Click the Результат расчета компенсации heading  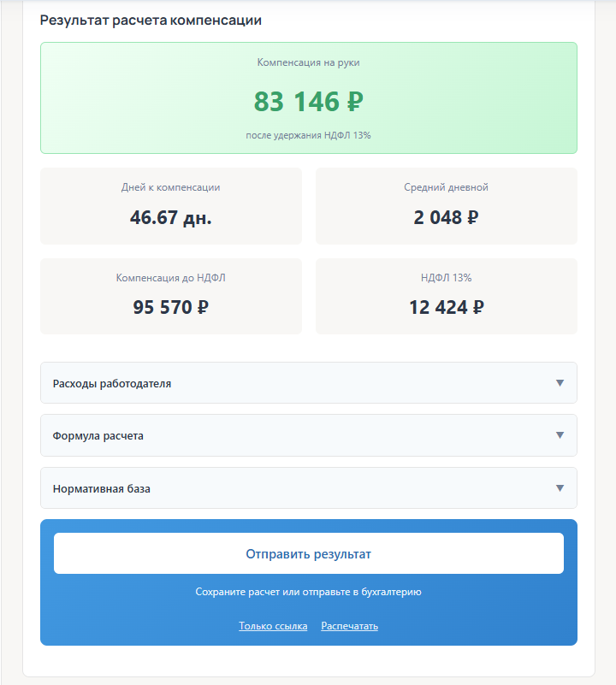[x=151, y=20]
